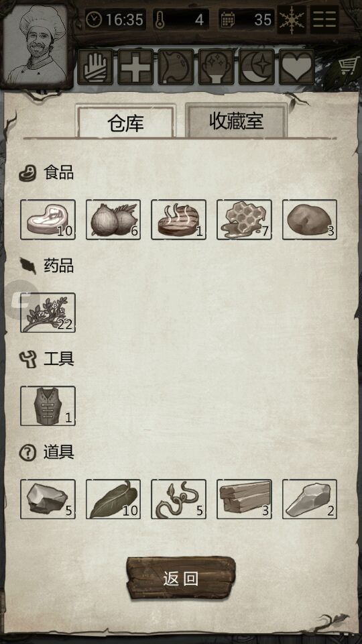
Task: Select the grilled steak item
Action: pos(178,220)
